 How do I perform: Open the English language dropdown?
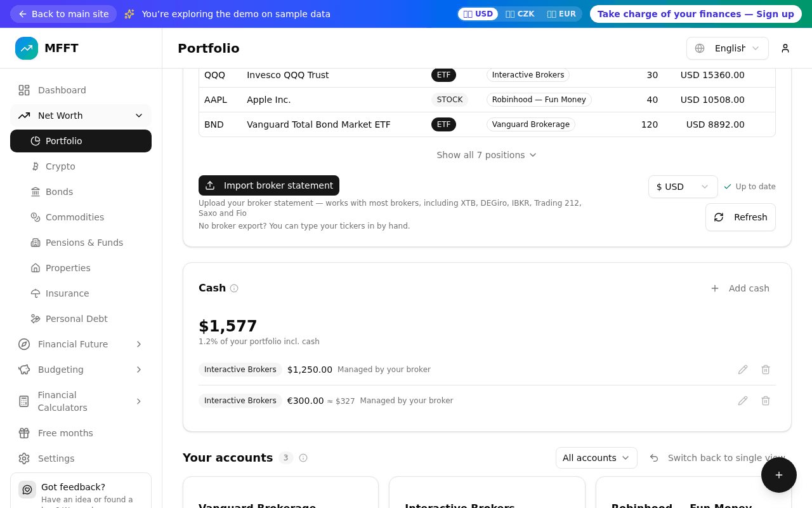pos(728,48)
